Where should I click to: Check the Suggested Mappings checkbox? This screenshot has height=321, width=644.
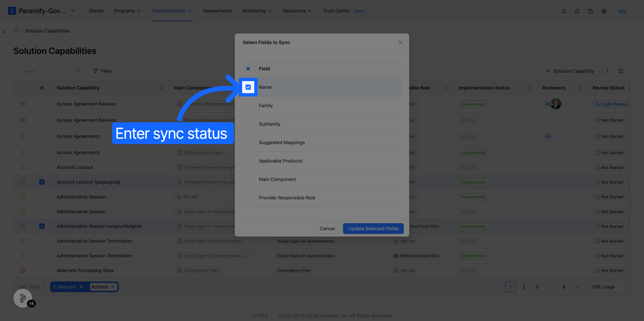pos(248,142)
